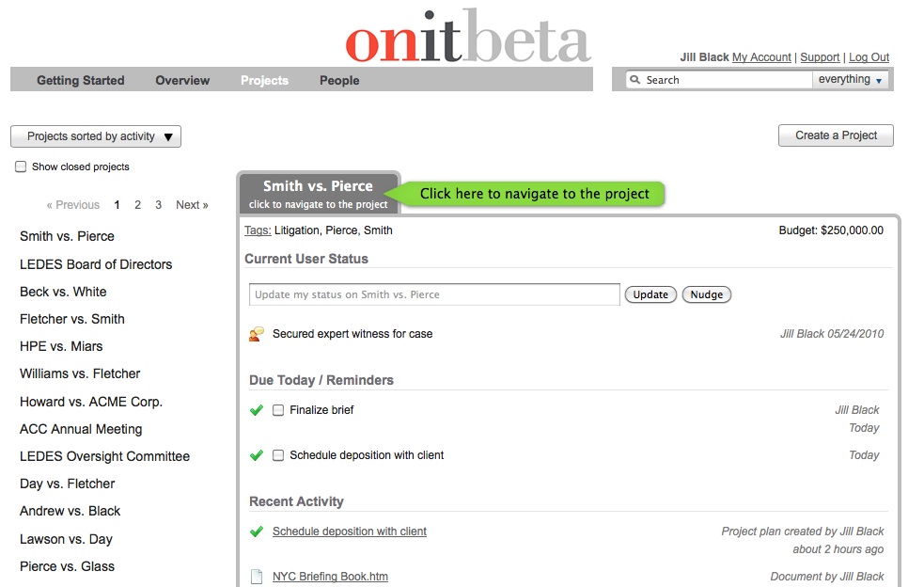Select LEDES Board of Directors project
924x587 pixels.
96,264
